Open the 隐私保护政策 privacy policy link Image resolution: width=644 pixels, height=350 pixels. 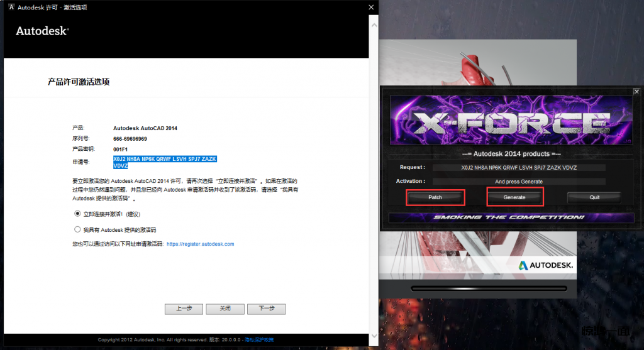coord(259,340)
